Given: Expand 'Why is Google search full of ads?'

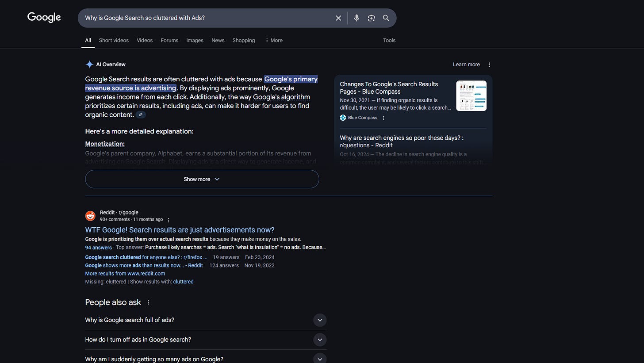Looking at the screenshot, I should (x=206, y=320).
